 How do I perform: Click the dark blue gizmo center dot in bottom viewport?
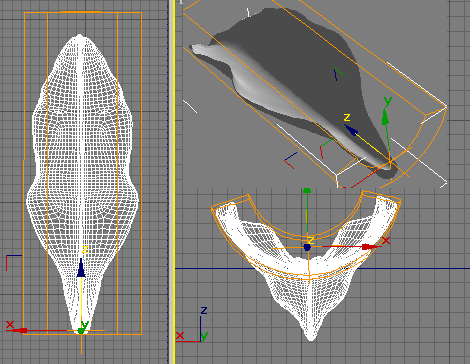coord(307,247)
